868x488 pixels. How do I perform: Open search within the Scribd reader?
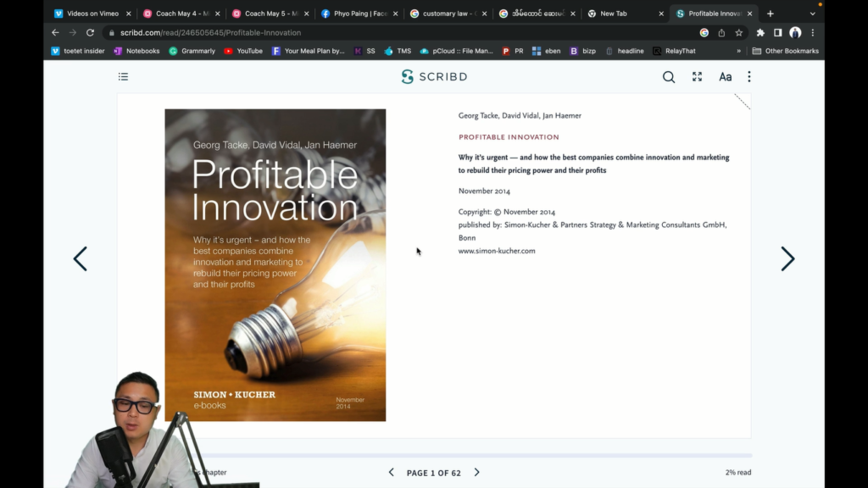point(669,77)
